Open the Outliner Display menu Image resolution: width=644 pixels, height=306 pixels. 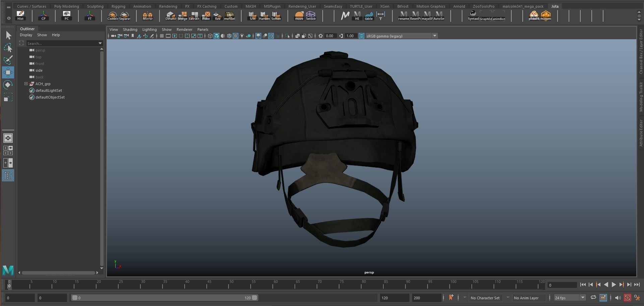26,35
